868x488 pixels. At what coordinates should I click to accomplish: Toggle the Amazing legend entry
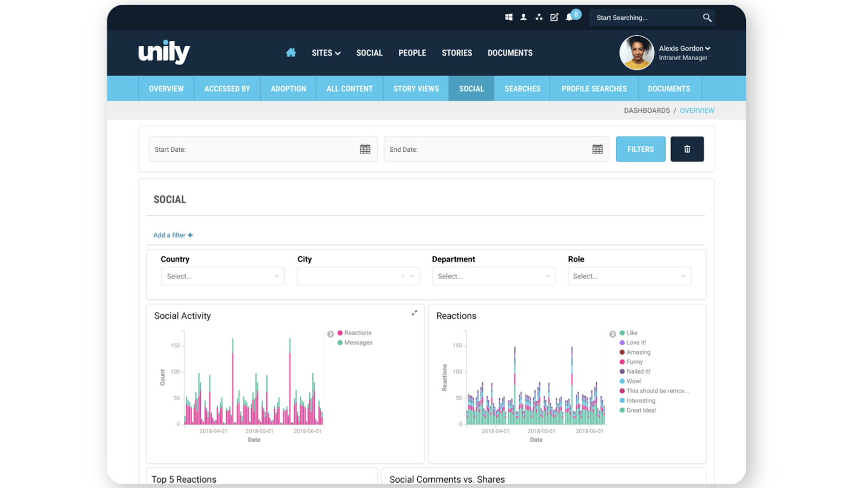(635, 352)
